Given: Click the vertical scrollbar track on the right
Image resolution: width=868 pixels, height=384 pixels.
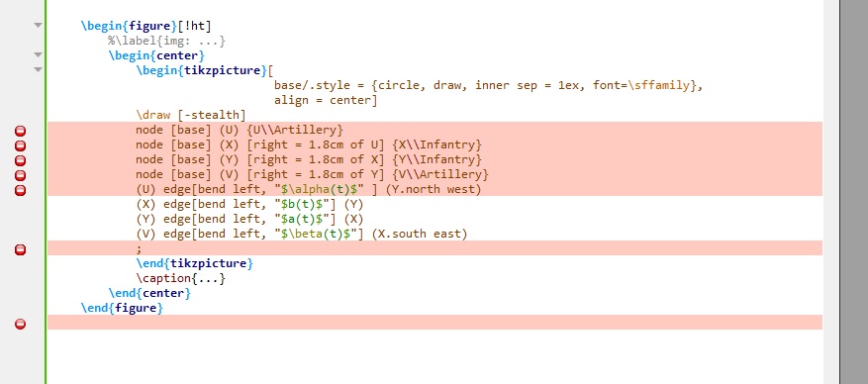Looking at the screenshot, I should point(831,192).
